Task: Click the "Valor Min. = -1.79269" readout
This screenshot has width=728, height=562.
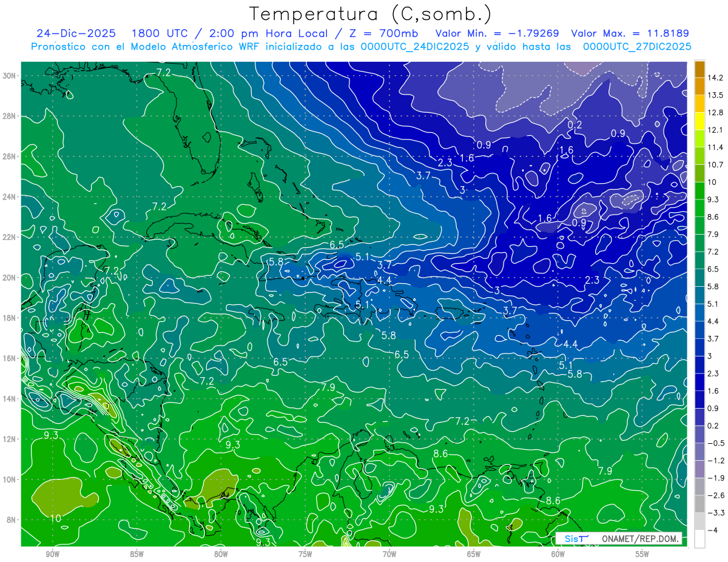Action: pyautogui.click(x=497, y=33)
